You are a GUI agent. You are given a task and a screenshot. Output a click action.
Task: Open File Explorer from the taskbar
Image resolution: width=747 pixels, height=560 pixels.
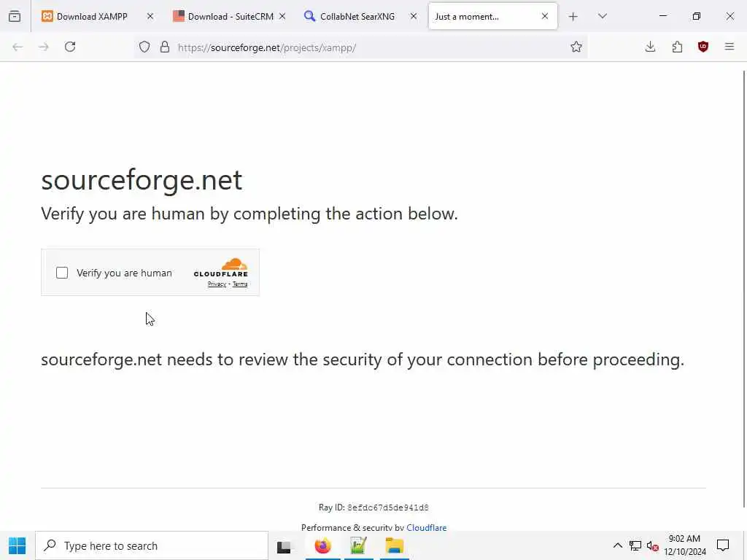pos(394,545)
